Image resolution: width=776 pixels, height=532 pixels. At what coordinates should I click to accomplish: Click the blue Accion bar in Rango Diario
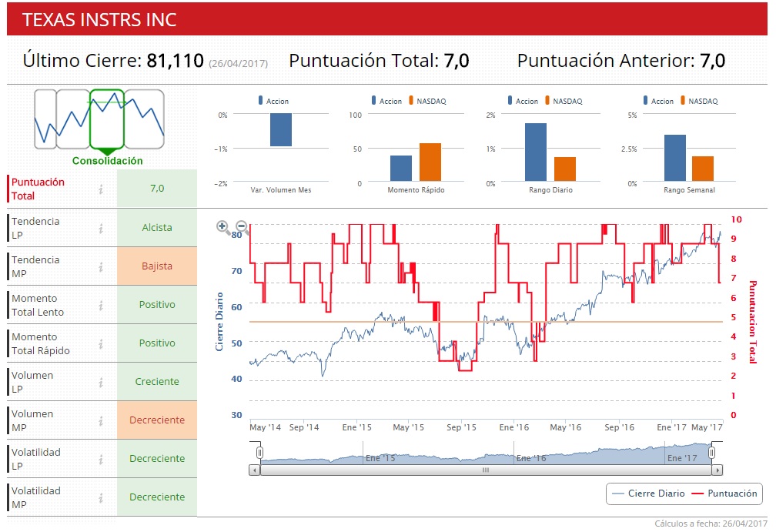(536, 152)
